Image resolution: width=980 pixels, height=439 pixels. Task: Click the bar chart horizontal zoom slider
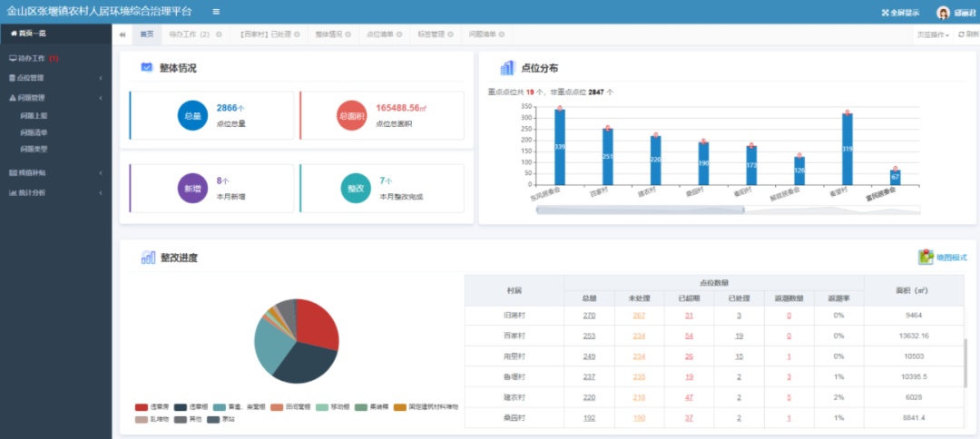pyautogui.click(x=640, y=210)
